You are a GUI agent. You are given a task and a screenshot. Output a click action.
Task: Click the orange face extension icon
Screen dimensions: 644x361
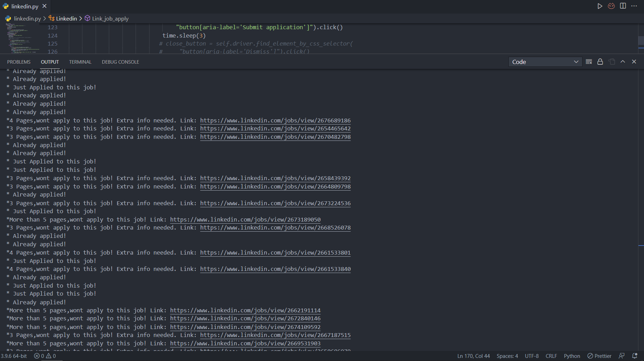coord(611,6)
